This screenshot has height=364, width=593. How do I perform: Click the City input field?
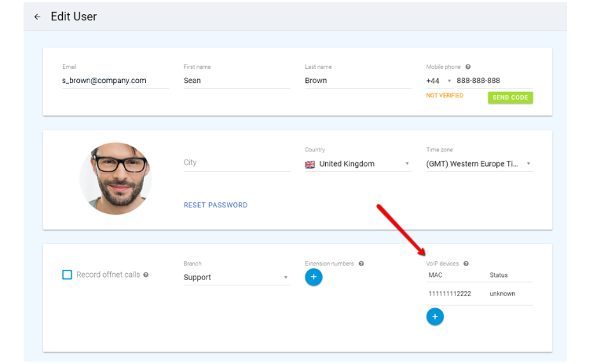point(236,163)
